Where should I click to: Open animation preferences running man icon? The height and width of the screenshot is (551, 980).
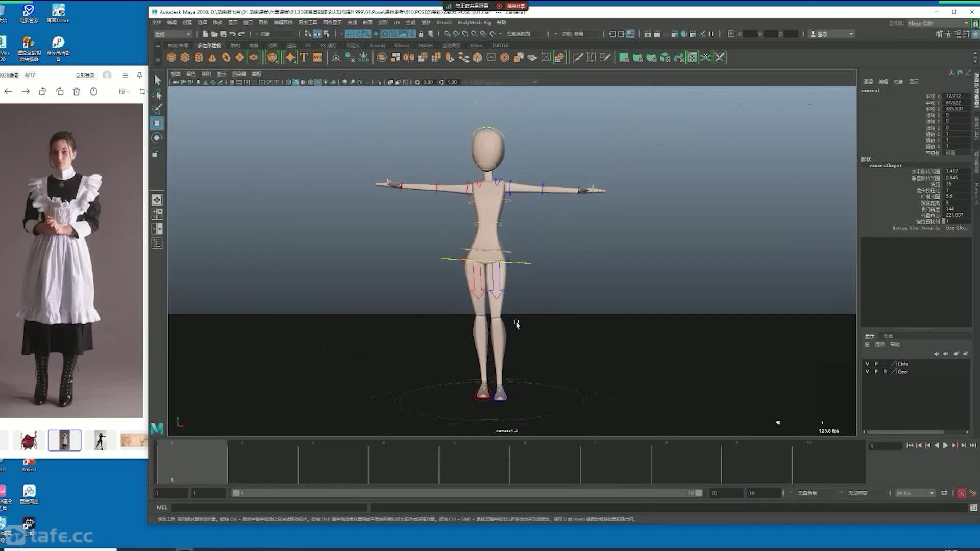972,493
